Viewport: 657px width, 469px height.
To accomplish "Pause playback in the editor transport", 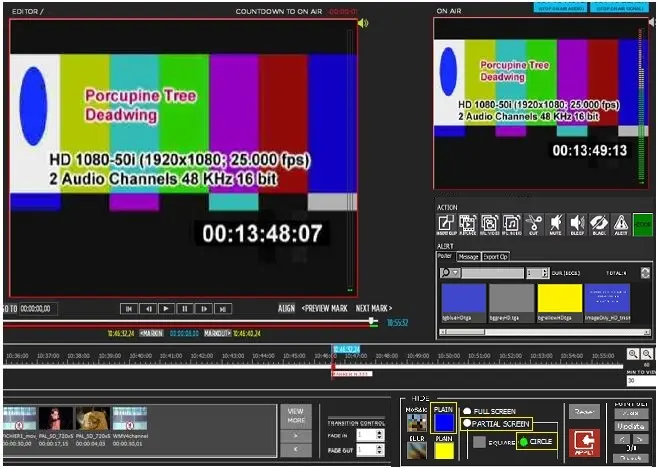I will [185, 309].
